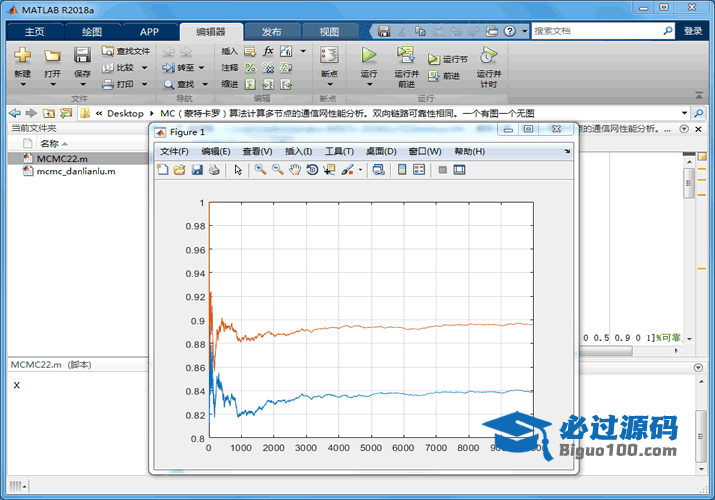The image size is (715, 500).
Task: Open the Figure 1 编辑(E) menu
Action: [216, 151]
